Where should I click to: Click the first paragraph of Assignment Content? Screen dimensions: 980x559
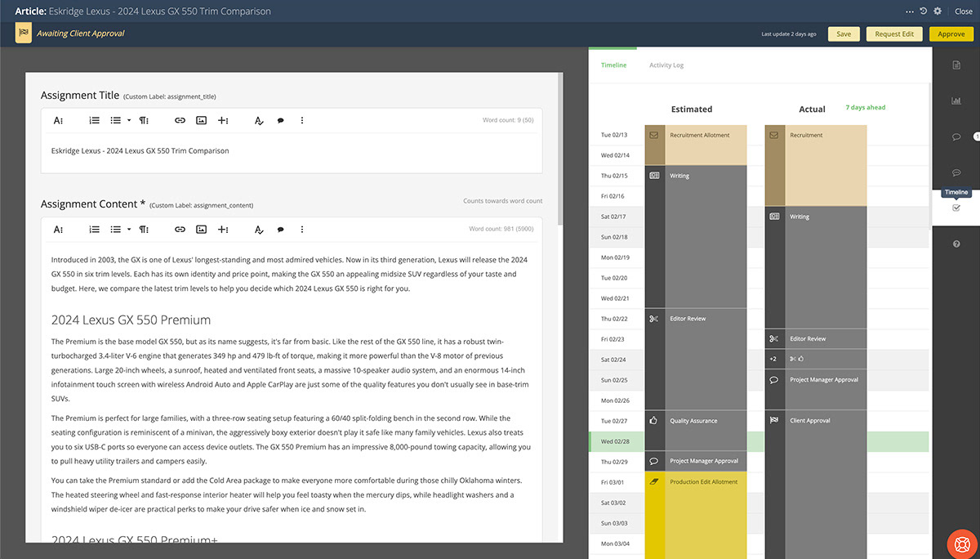click(289, 274)
